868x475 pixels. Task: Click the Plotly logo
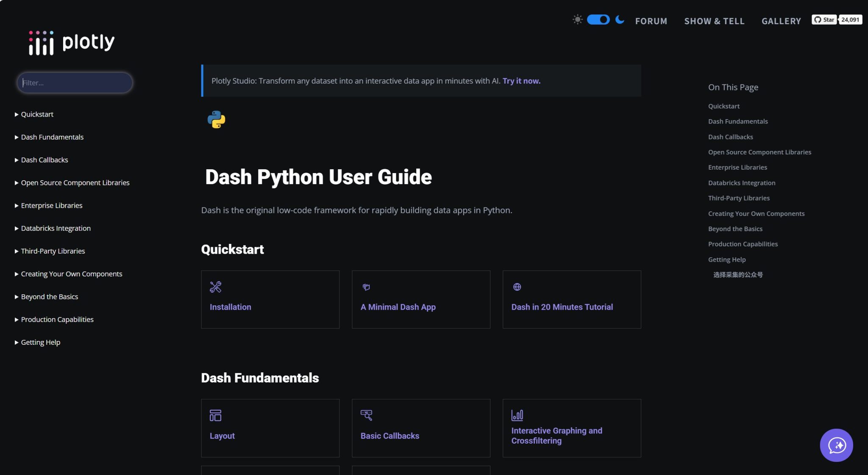(x=72, y=42)
